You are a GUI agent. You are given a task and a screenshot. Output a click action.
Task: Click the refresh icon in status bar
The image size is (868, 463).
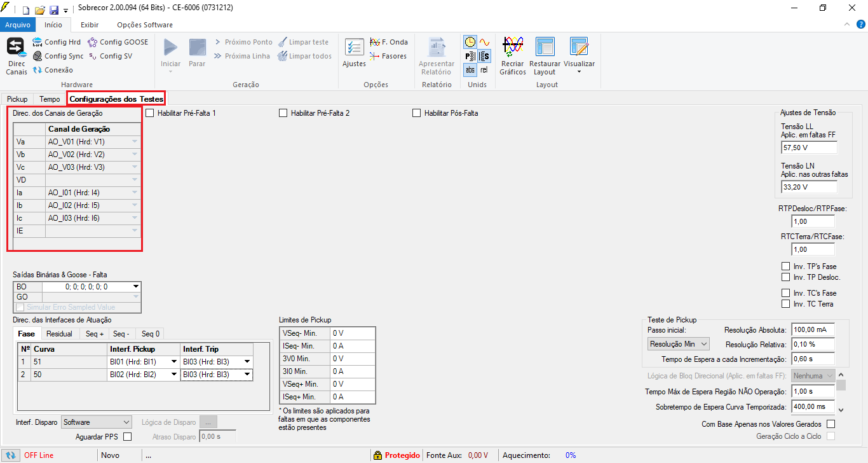11,455
